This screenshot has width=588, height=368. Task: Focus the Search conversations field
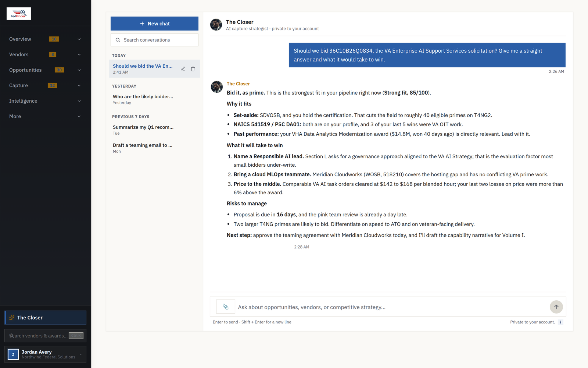(154, 40)
